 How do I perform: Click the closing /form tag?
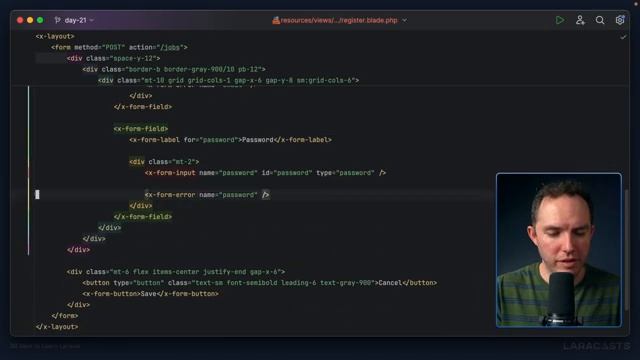pos(65,316)
